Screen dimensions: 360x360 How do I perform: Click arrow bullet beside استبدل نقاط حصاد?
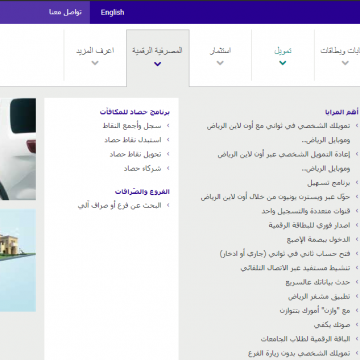click(168, 140)
